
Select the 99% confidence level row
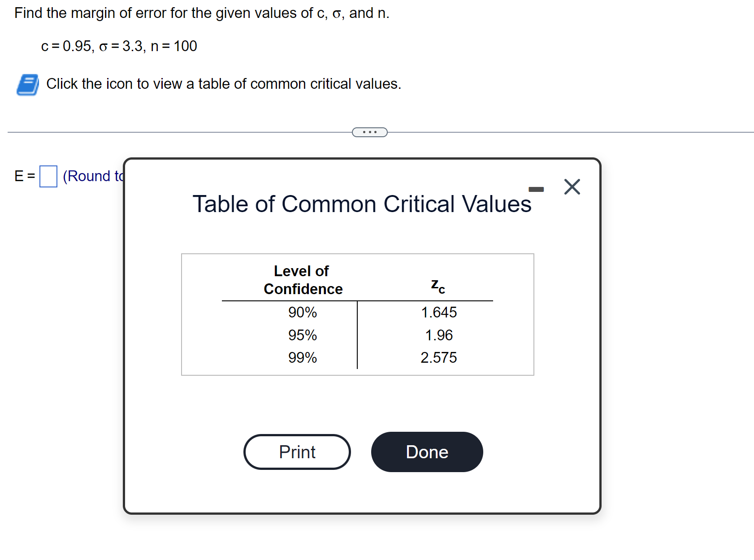click(x=302, y=357)
